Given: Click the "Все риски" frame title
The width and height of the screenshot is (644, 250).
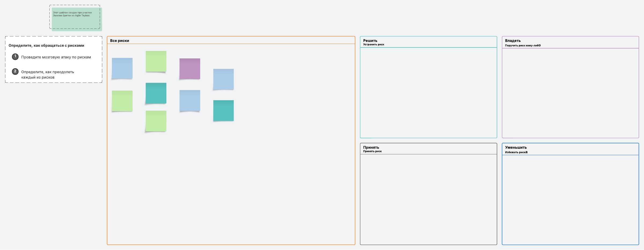Looking at the screenshot, I should 119,41.
